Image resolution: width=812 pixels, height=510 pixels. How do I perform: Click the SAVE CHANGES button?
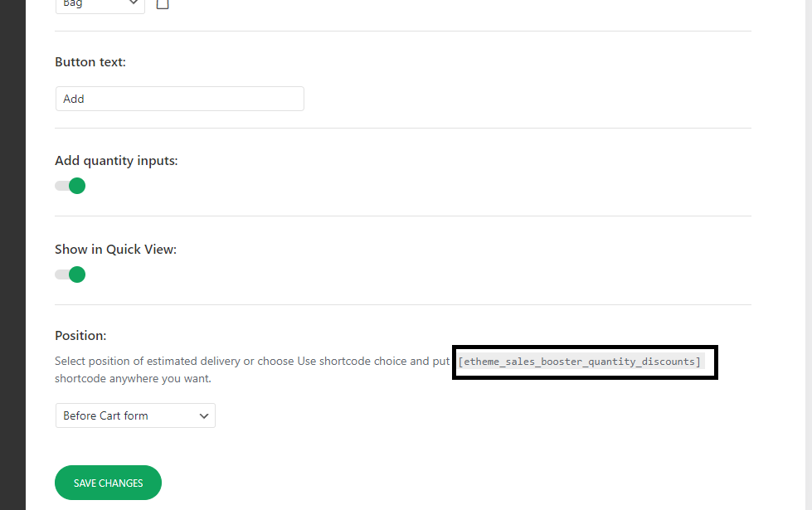[x=108, y=483]
